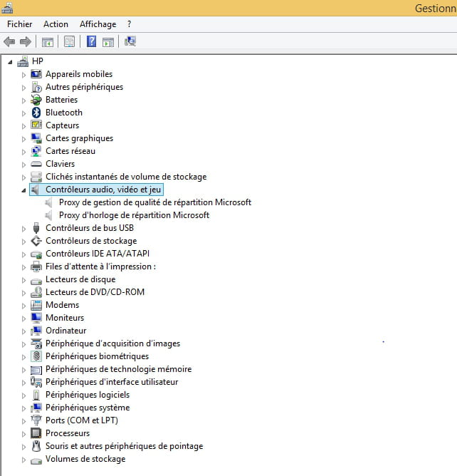The width and height of the screenshot is (457, 476).
Task: Click the Ports (COM et LPT) icon
Action: [x=36, y=420]
